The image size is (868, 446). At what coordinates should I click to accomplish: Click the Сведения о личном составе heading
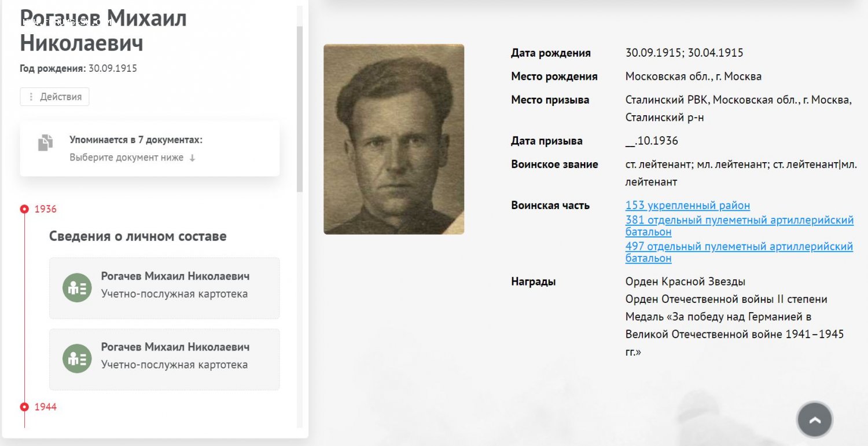tap(138, 236)
